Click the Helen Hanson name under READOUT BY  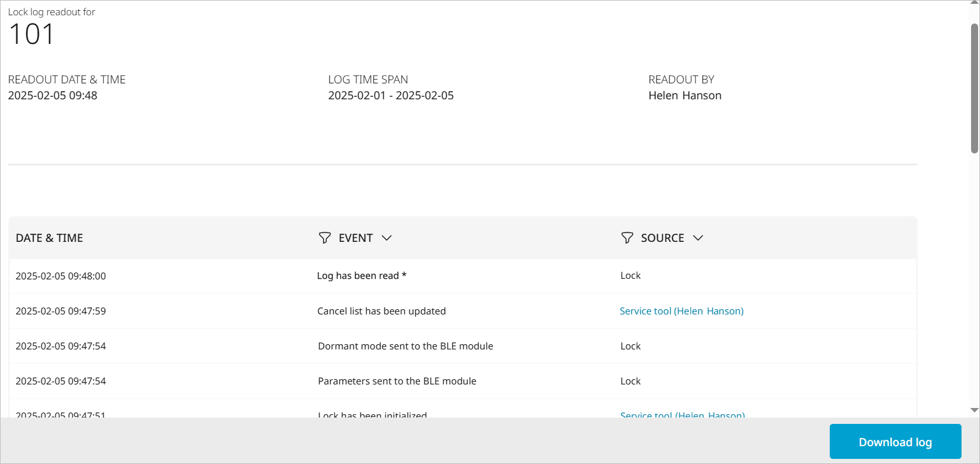pos(685,96)
